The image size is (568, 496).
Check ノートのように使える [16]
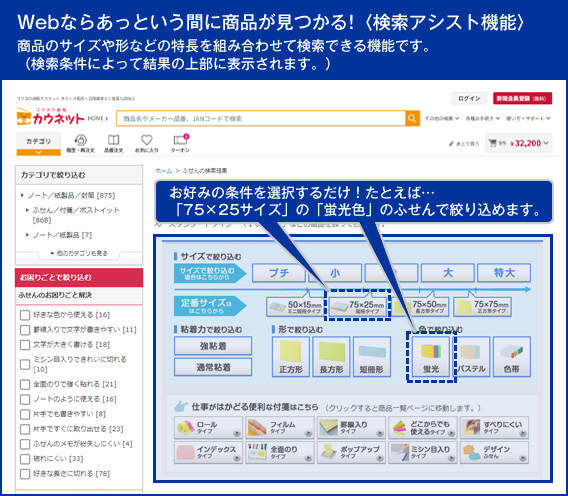(25, 399)
